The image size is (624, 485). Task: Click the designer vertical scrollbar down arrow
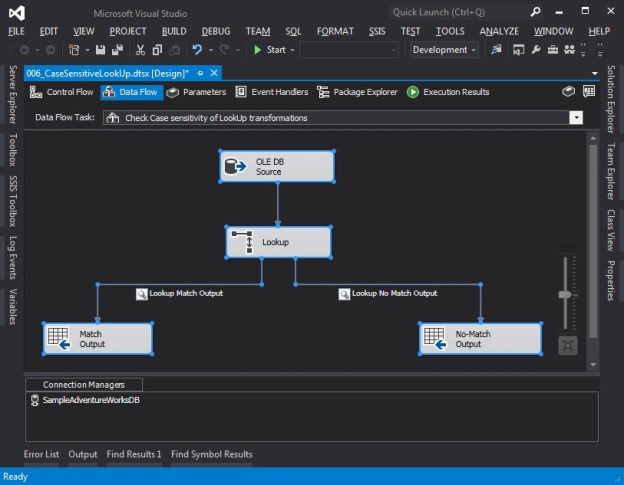(x=593, y=364)
